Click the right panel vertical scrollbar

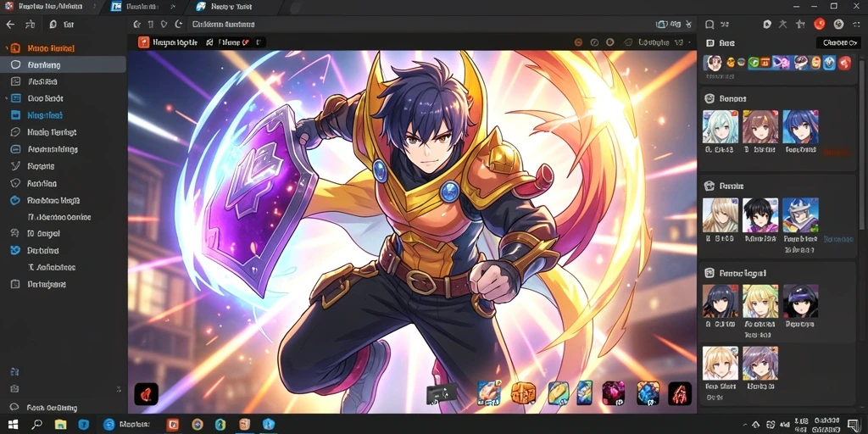click(861, 144)
